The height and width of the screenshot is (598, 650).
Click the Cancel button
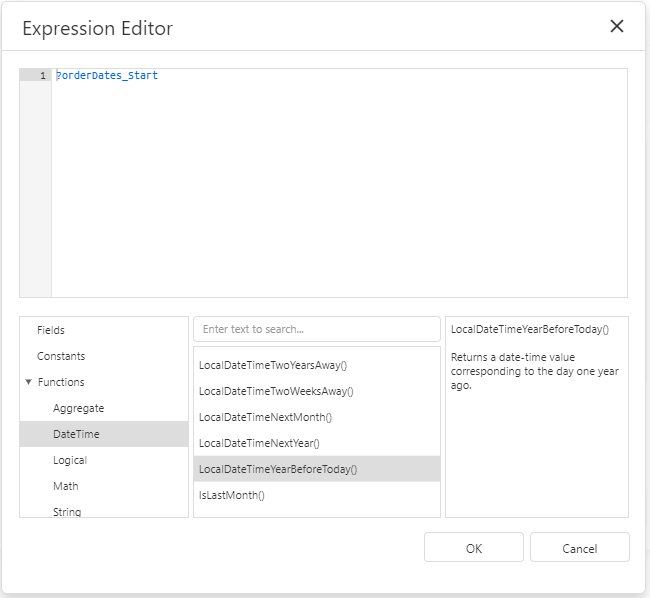(x=580, y=547)
